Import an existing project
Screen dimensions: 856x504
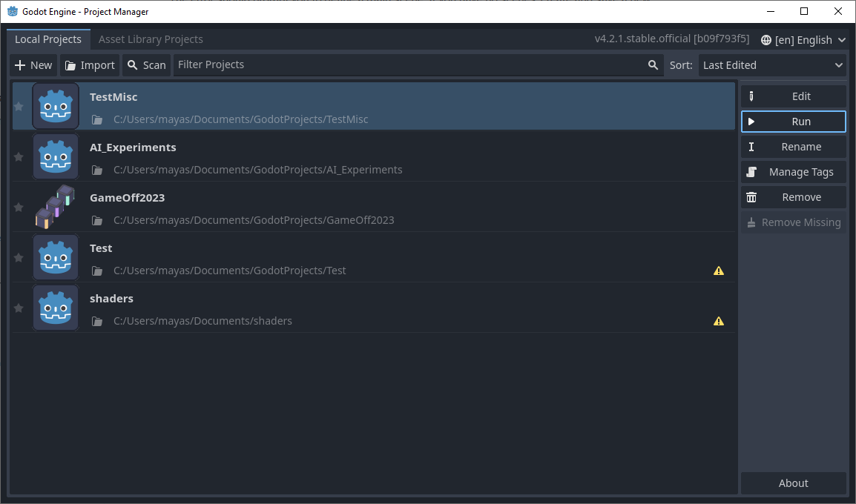point(90,65)
